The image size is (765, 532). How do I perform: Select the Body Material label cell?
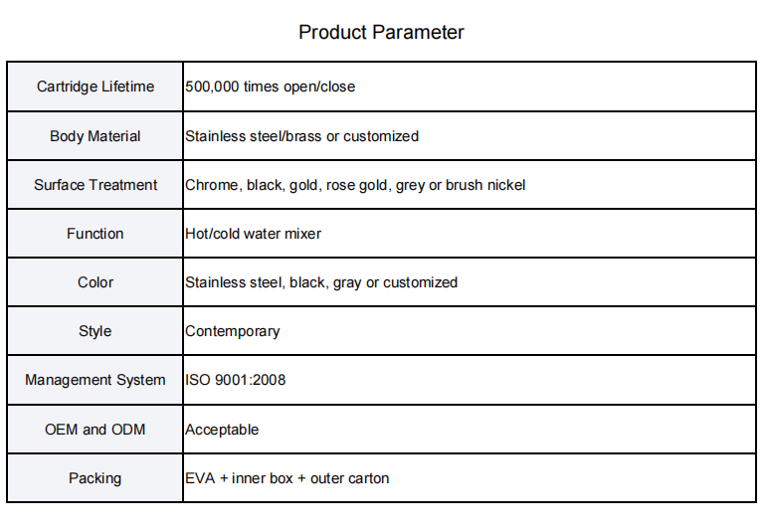coord(96,136)
